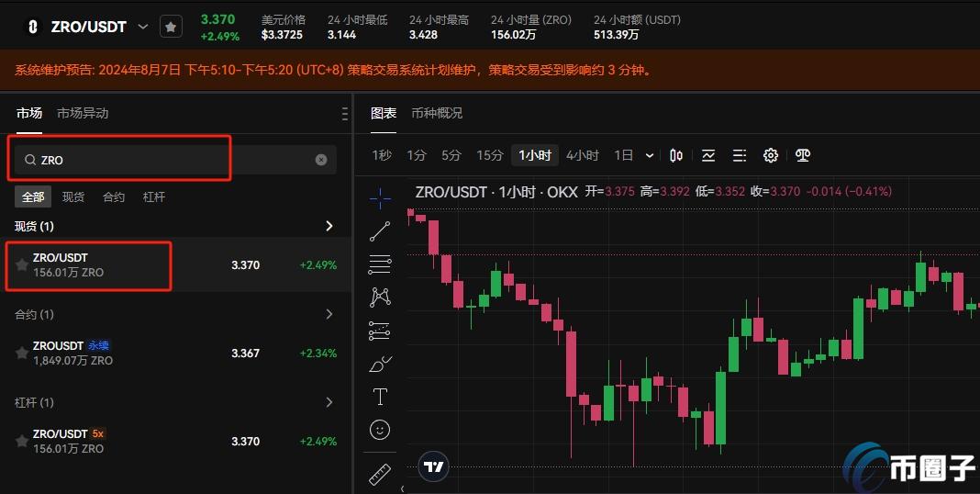Click the 24小时额 513.39万 value
This screenshot has height=494, width=980.
coord(617,35)
